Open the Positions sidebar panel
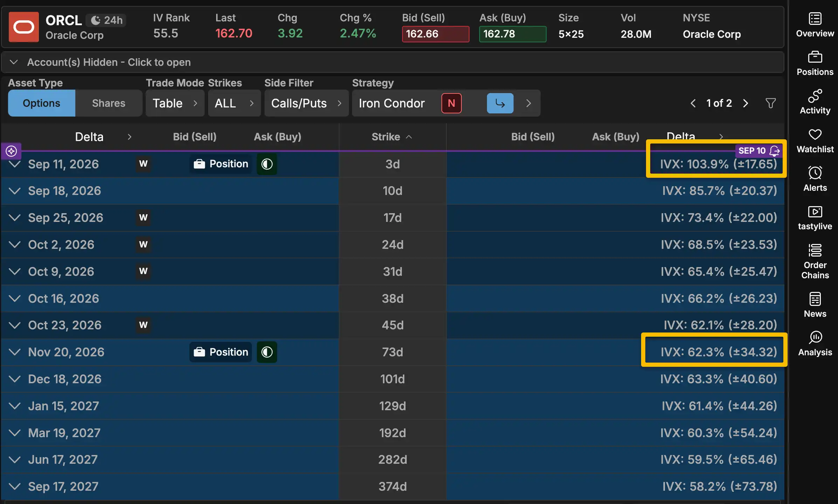Screen dimensions: 838x504 pyautogui.click(x=815, y=63)
